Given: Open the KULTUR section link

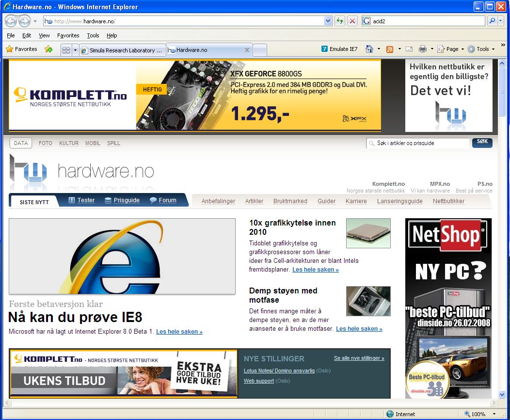Looking at the screenshot, I should pos(69,143).
